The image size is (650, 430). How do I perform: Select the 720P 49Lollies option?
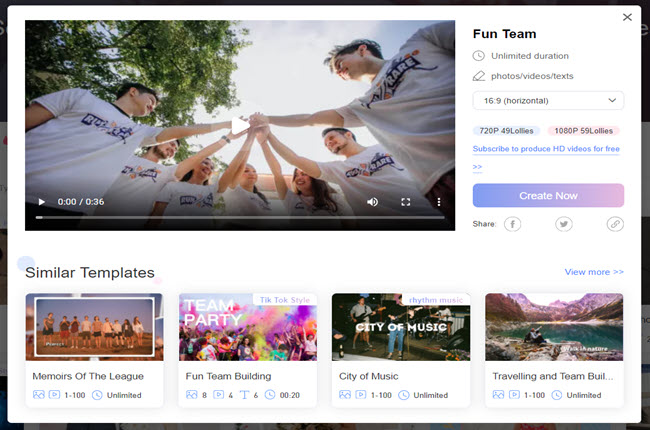tap(506, 131)
